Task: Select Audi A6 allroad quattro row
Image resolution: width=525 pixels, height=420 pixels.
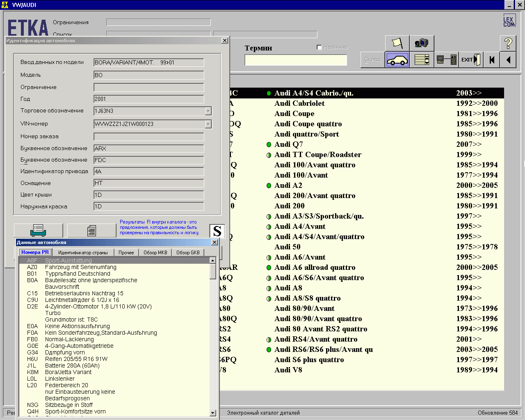Action: click(367, 267)
